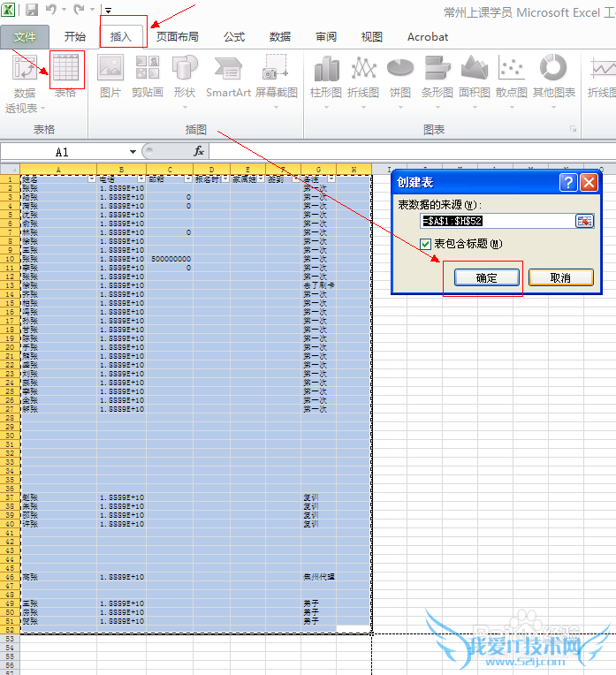Click the Screenshot (屏幕截图) icon
This screenshot has width=616, height=675.
tap(277, 71)
